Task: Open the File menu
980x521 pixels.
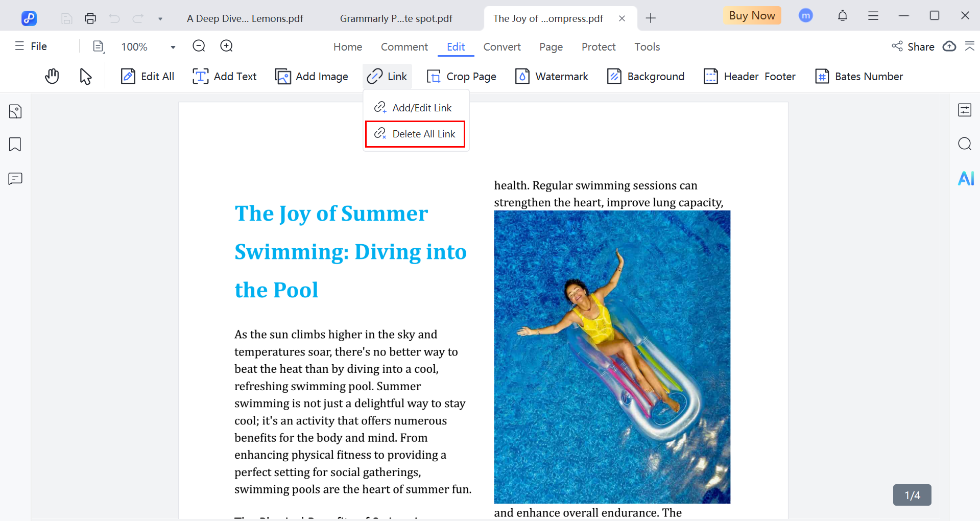Action: 32,46
